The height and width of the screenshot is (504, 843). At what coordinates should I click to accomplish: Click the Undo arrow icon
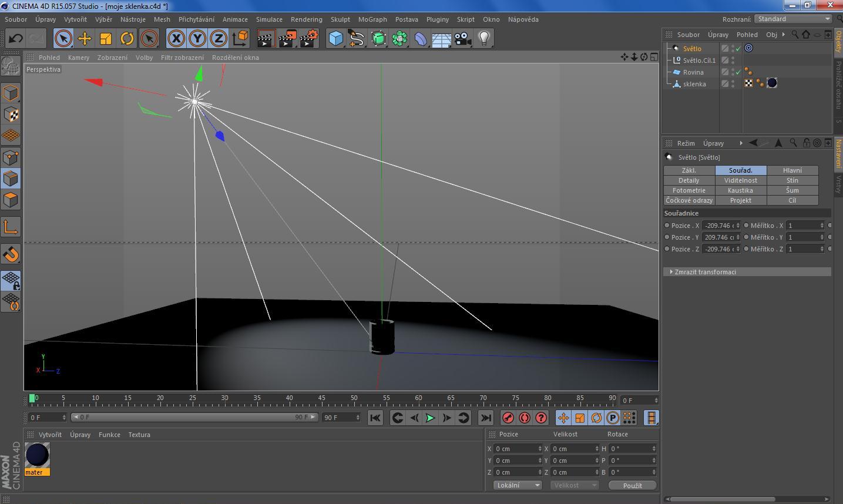tap(16, 39)
